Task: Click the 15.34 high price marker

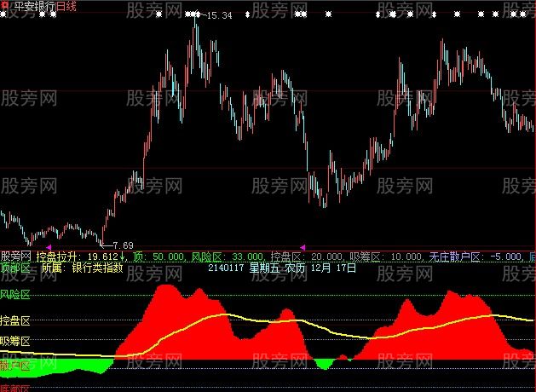Action: (x=219, y=16)
